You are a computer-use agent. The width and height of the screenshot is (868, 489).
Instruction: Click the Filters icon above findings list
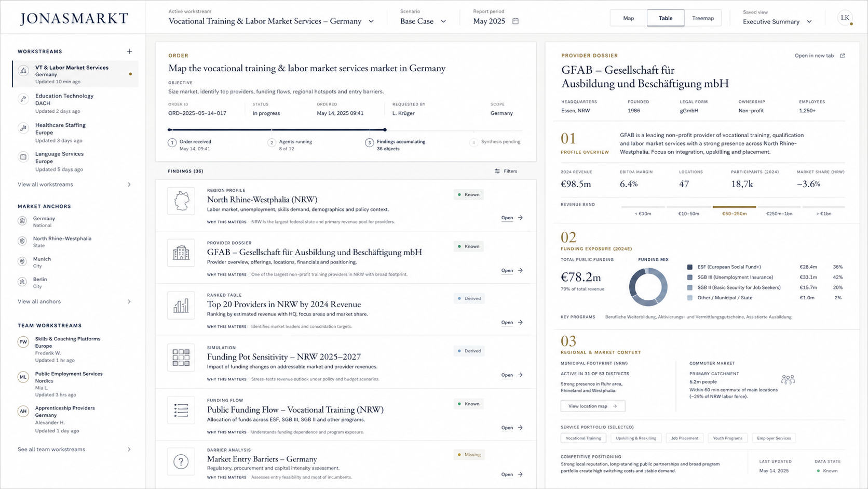[x=497, y=171]
